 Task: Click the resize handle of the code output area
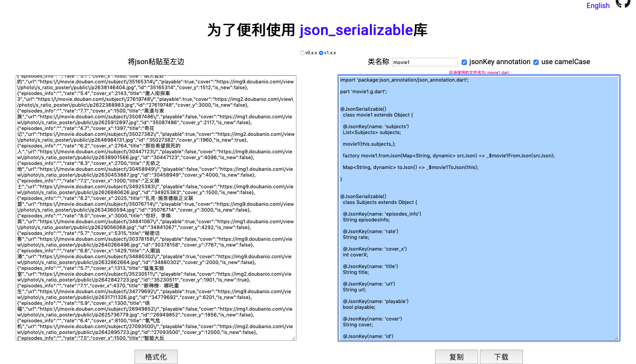click(616, 338)
